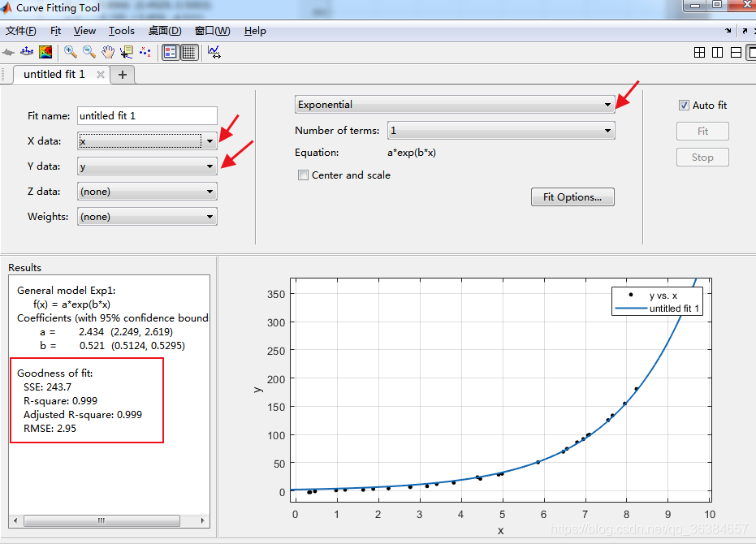Tile fits left and right
Screen dimensions: 756x544
(718, 52)
